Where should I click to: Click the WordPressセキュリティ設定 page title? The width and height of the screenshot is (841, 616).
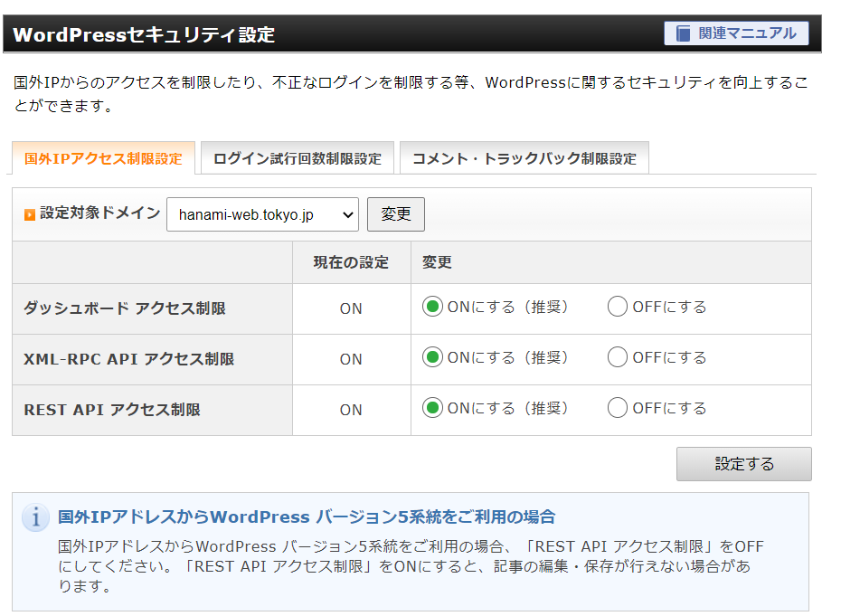(x=144, y=35)
